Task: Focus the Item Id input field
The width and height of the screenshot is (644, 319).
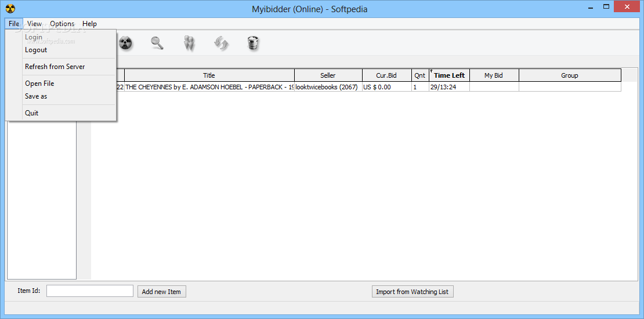Action: pyautogui.click(x=90, y=291)
